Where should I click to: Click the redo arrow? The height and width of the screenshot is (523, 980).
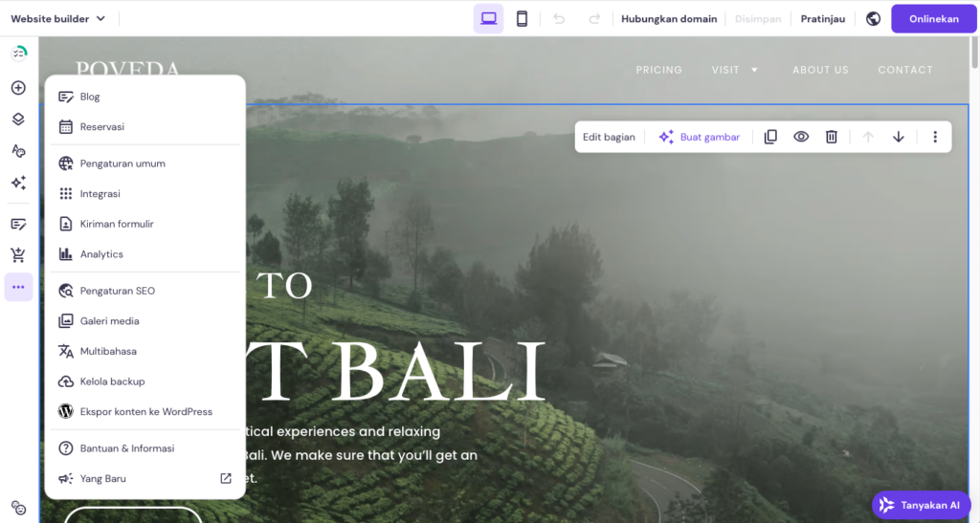(594, 19)
